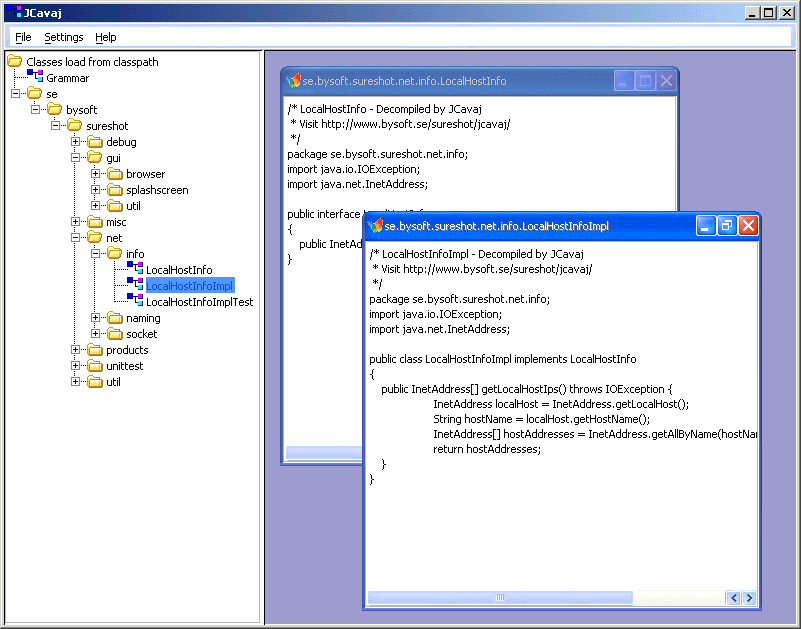Click the socket folder icon
801x629 pixels.
pyautogui.click(x=115, y=334)
